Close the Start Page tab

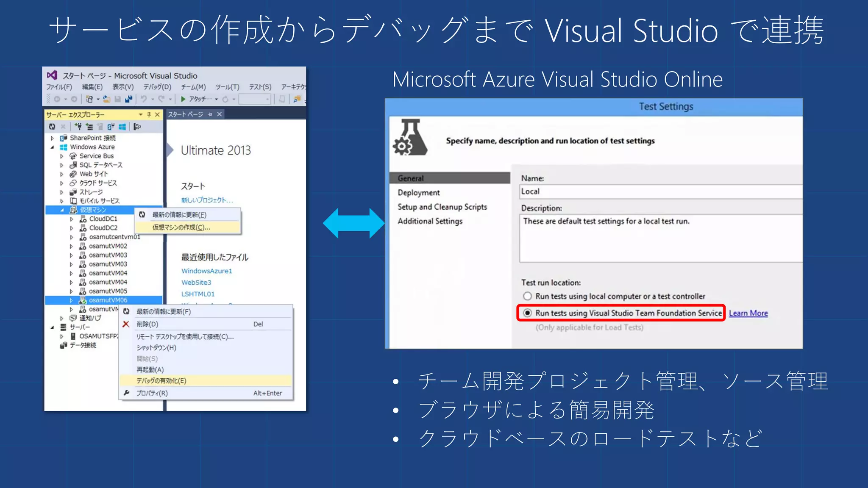(220, 114)
